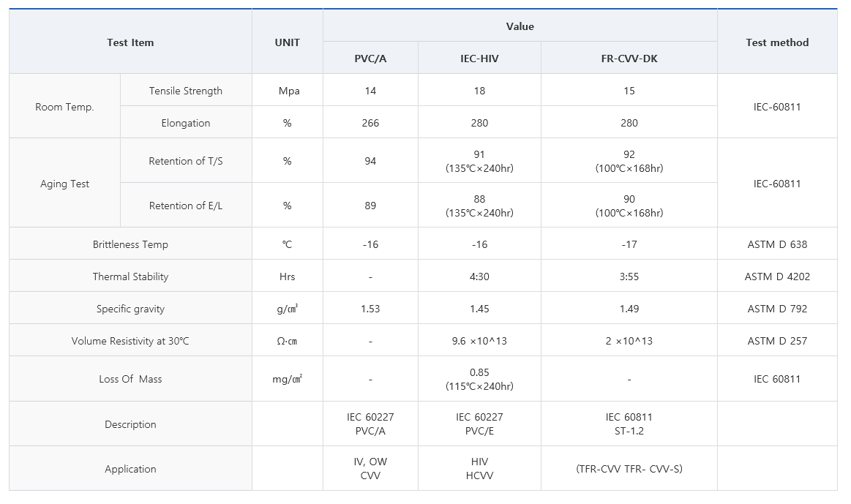
Task: Click the Loss Of Mass label
Action: [x=130, y=379]
